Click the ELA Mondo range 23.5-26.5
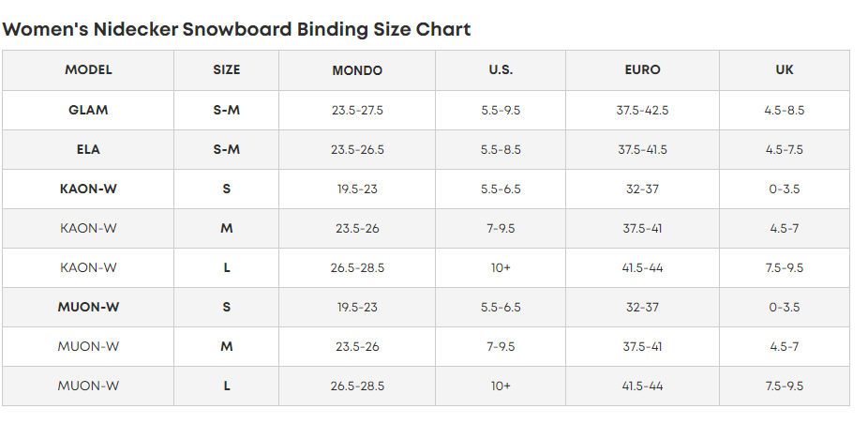This screenshot has width=868, height=424. [x=357, y=149]
